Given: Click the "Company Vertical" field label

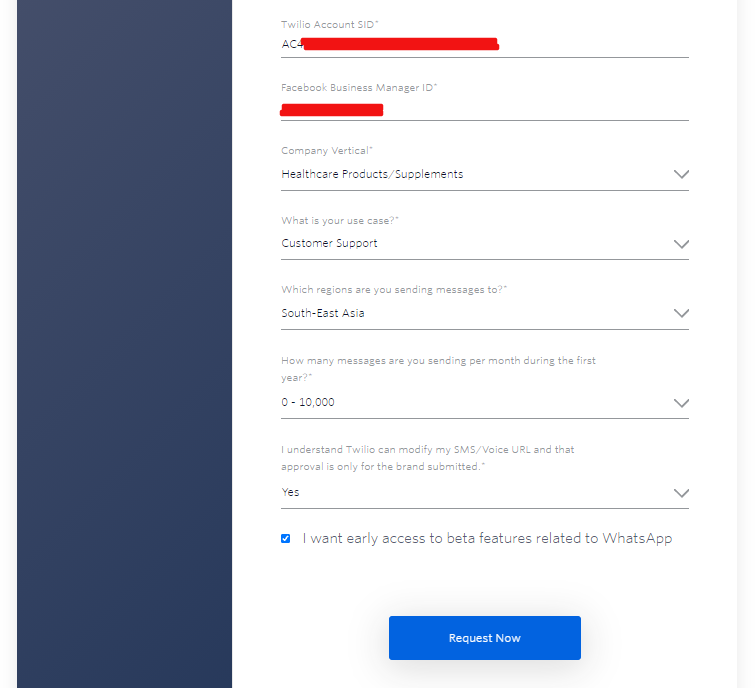Looking at the screenshot, I should click(x=326, y=150).
